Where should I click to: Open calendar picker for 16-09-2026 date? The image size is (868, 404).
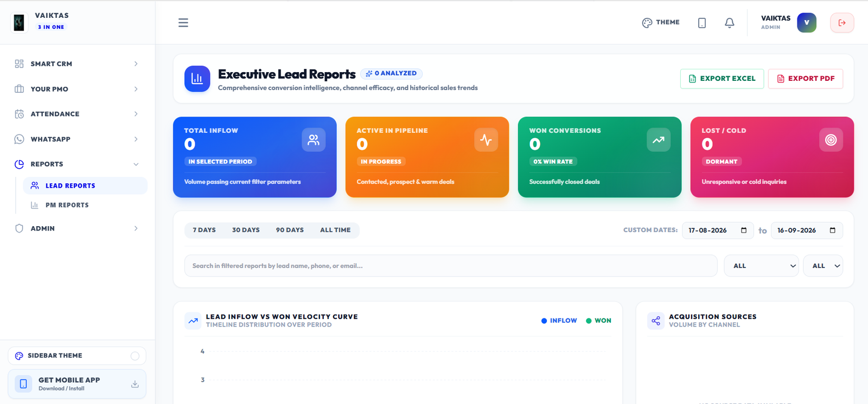click(833, 230)
